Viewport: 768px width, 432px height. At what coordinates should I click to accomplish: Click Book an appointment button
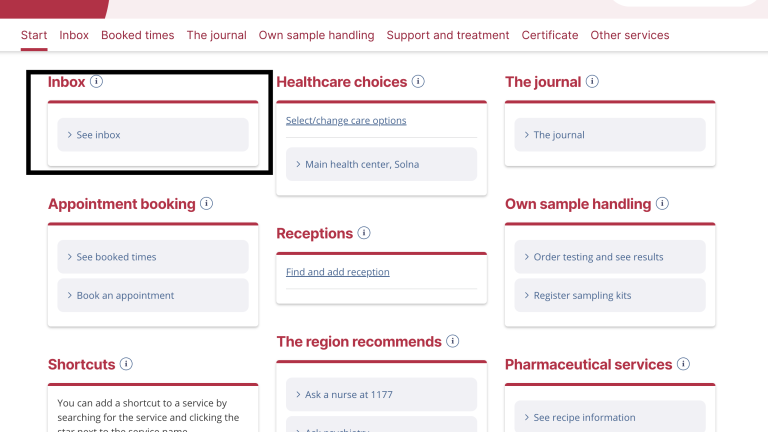point(153,295)
